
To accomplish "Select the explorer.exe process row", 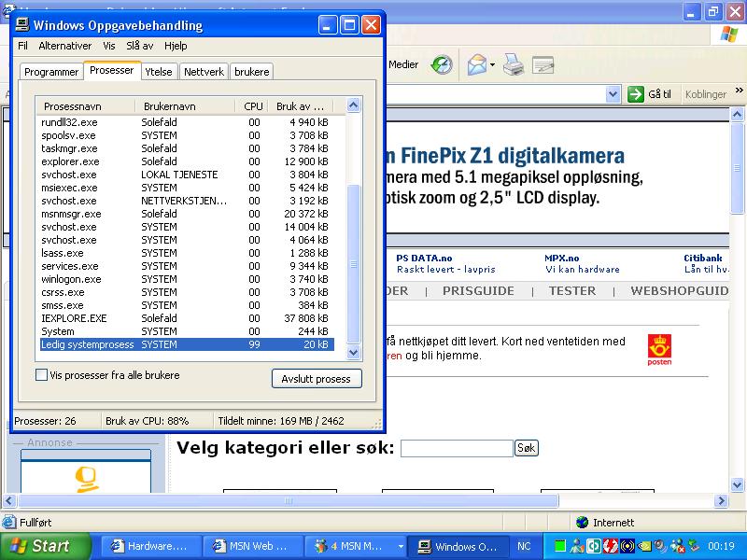I will pyautogui.click(x=187, y=161).
